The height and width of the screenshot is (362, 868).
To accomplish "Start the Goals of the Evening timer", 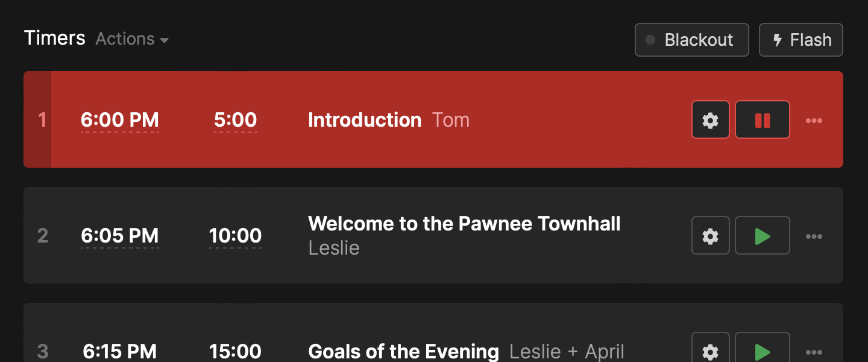I will click(763, 351).
